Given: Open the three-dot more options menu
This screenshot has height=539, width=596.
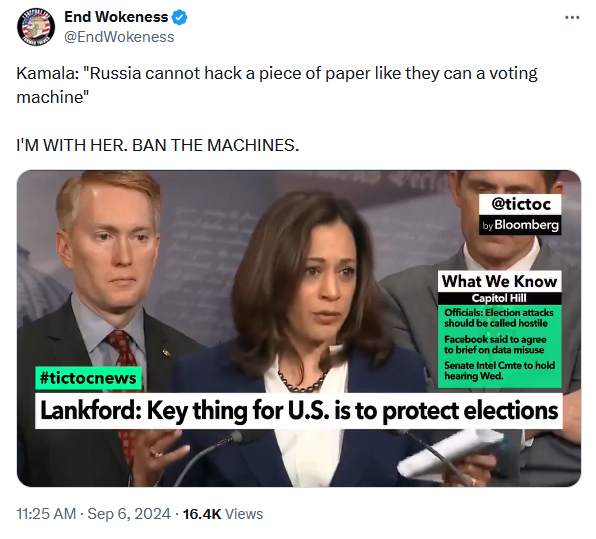Looking at the screenshot, I should [x=572, y=17].
